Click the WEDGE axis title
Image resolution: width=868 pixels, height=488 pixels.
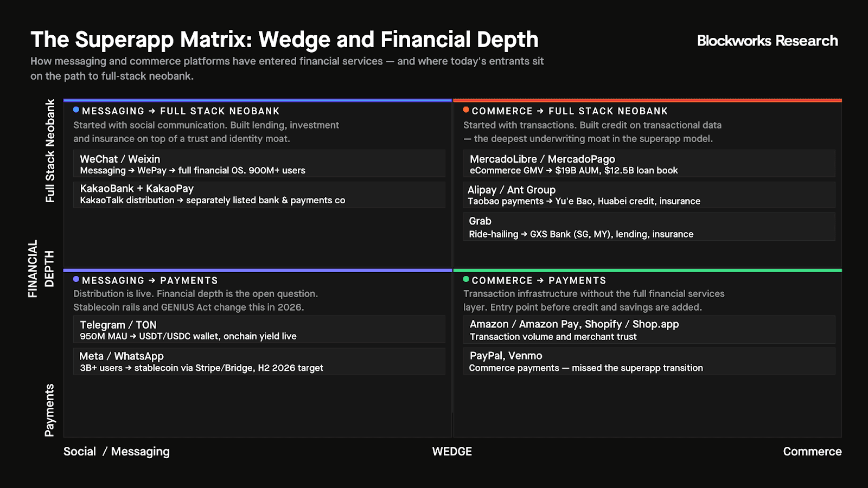[x=452, y=452]
